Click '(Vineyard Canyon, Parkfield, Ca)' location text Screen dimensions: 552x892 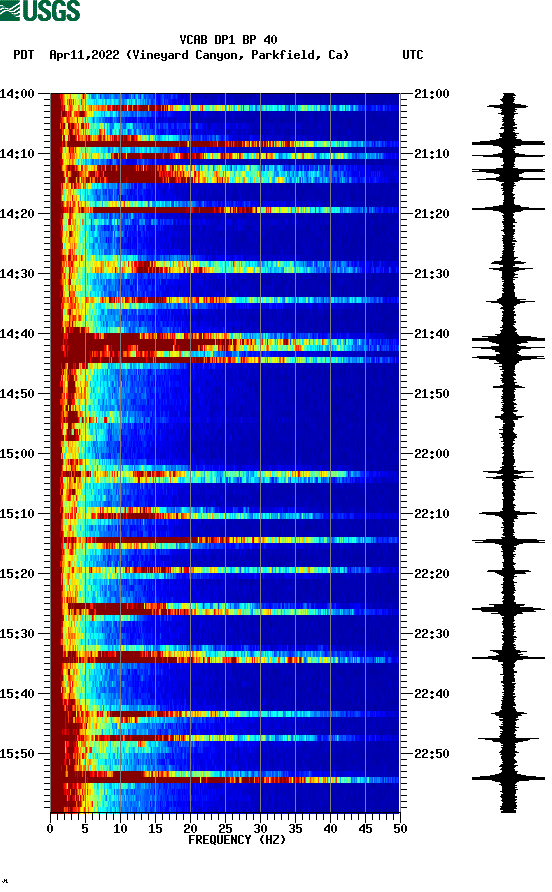[x=237, y=55]
